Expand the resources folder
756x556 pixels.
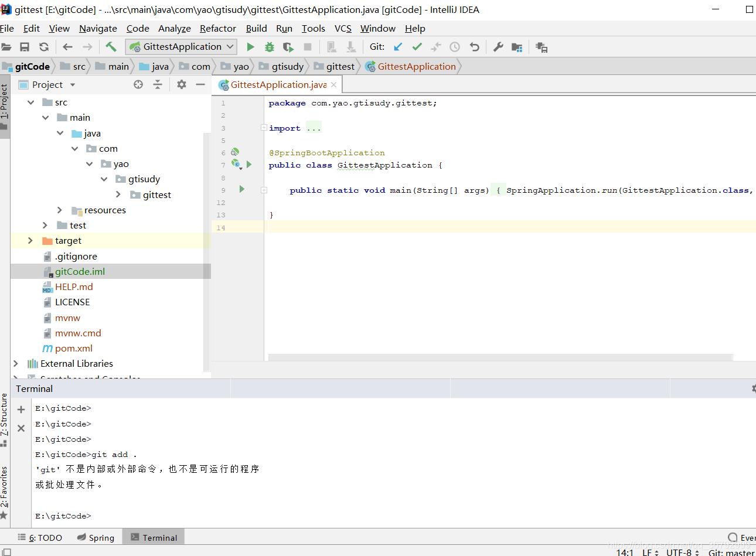(x=60, y=210)
